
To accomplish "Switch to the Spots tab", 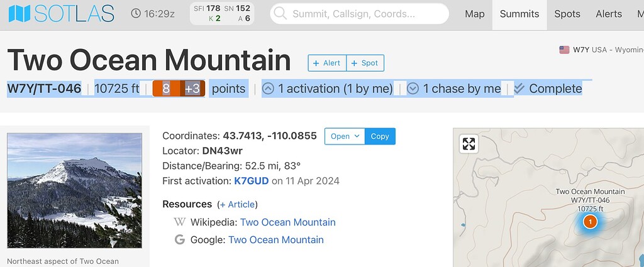I will pyautogui.click(x=567, y=14).
